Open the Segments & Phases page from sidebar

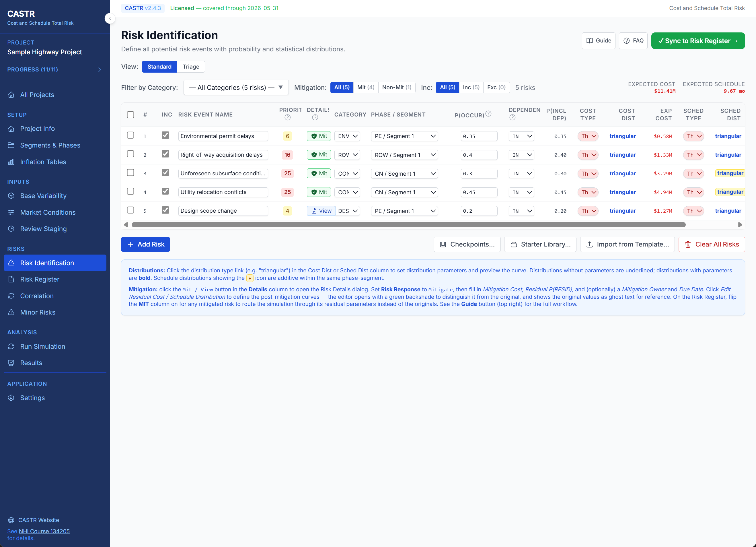(50, 145)
